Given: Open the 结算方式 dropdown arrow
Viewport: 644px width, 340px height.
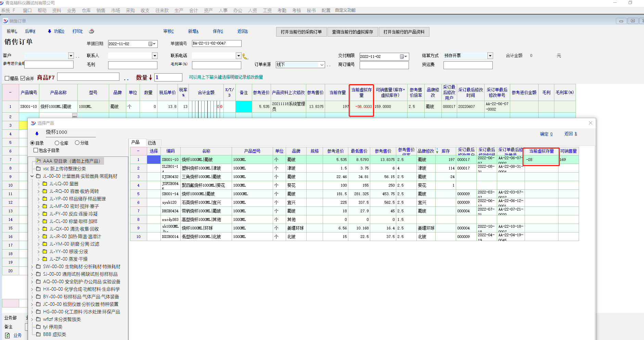Looking at the screenshot, I should tap(490, 56).
